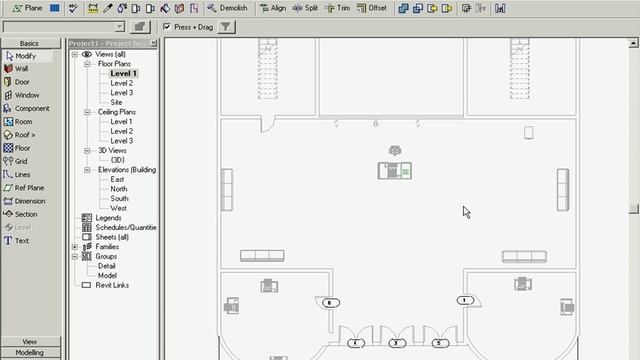Collapse the Ceiling Plans branch
Image resolution: width=640 pixels, height=360 pixels.
pyautogui.click(x=87, y=112)
